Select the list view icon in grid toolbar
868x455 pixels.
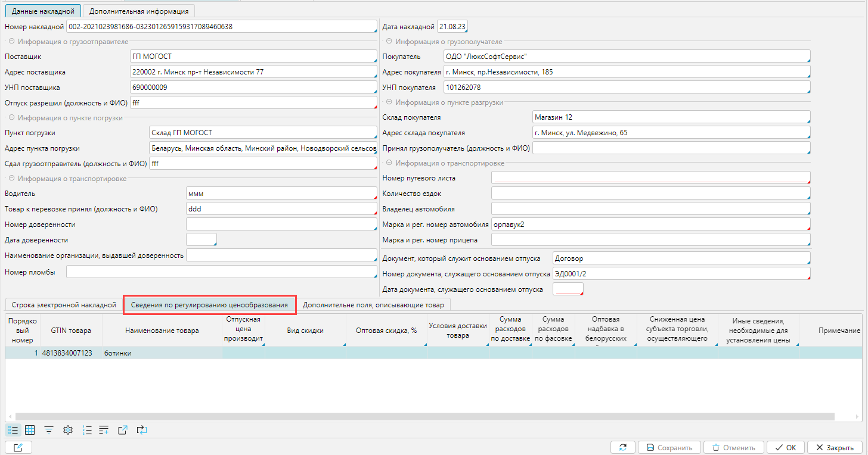(13, 429)
